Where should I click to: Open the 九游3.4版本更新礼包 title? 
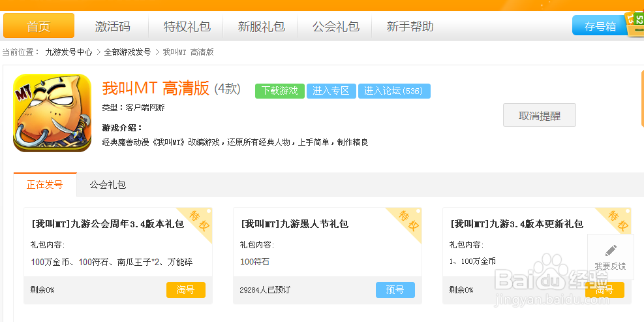517,224
